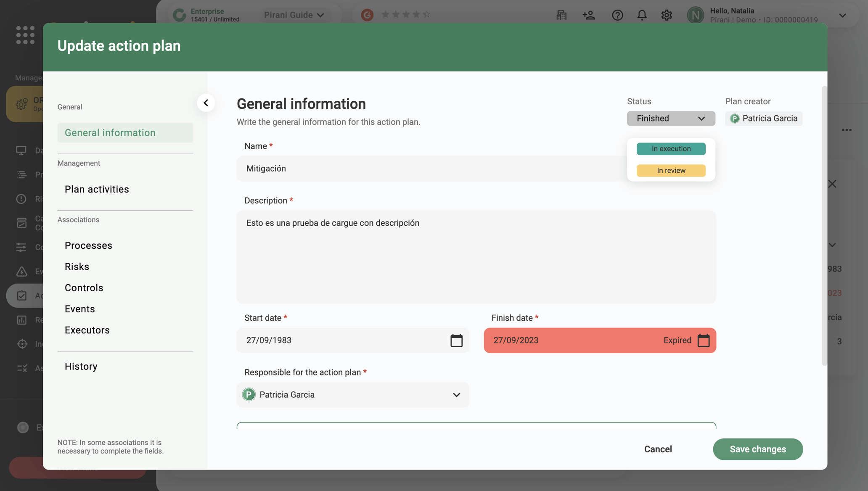Click the Save changes button
This screenshot has height=491, width=868.
tap(757, 449)
